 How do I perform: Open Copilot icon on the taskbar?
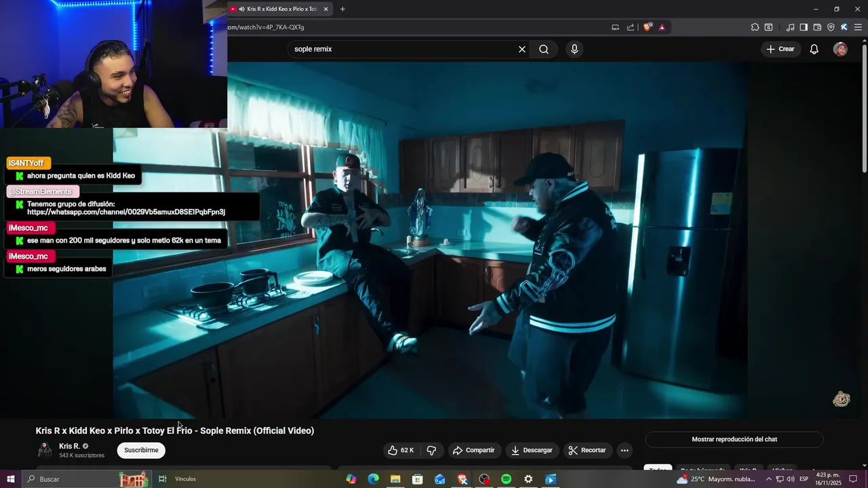coord(351,479)
